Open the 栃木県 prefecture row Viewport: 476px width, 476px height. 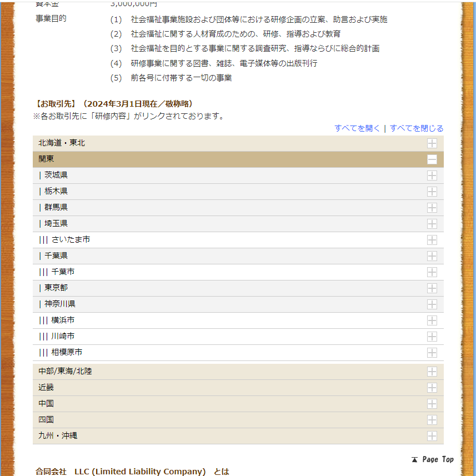(238, 192)
